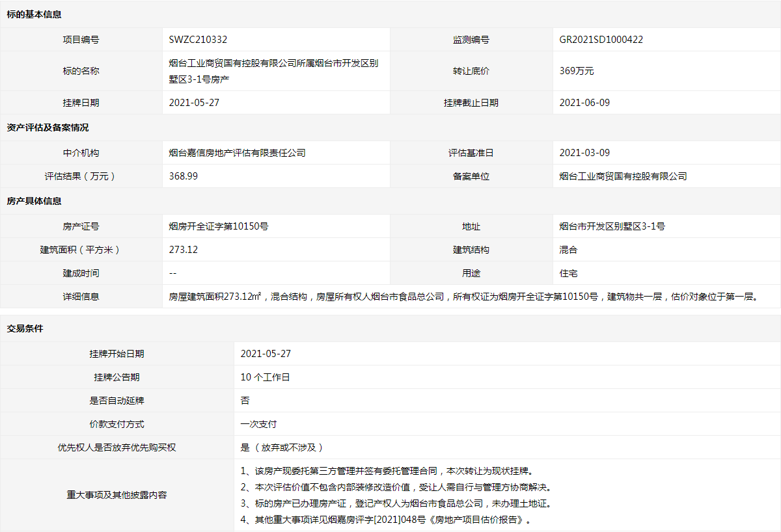Select evaluation base date 2021-03-09

584,153
